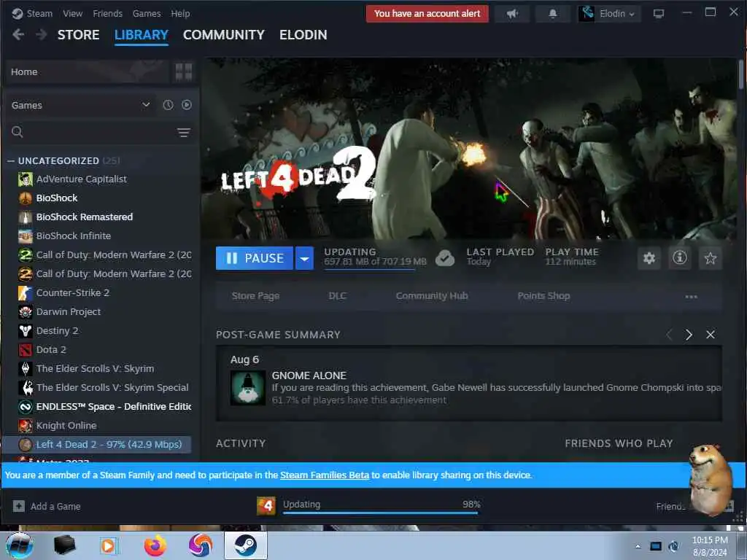Open the Store Page link

point(255,296)
